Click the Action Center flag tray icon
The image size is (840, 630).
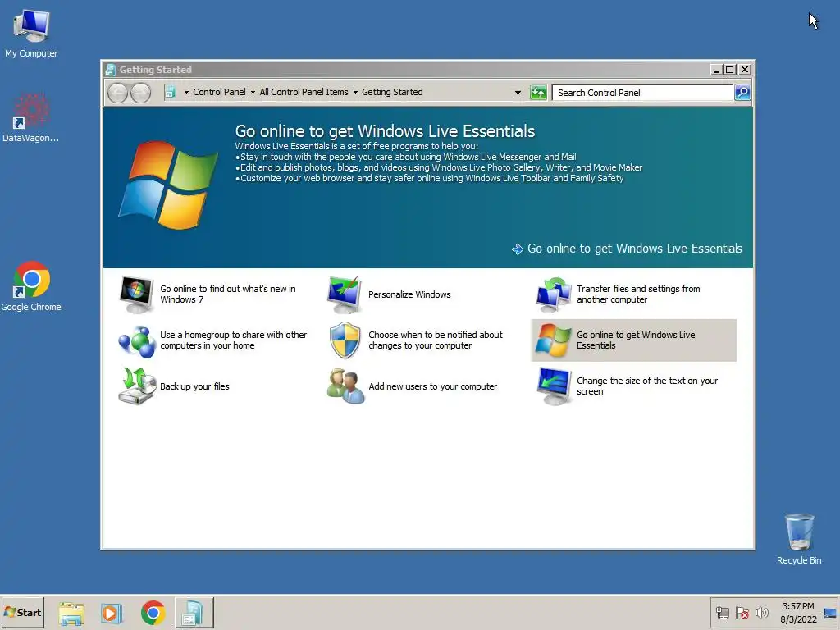(742, 613)
